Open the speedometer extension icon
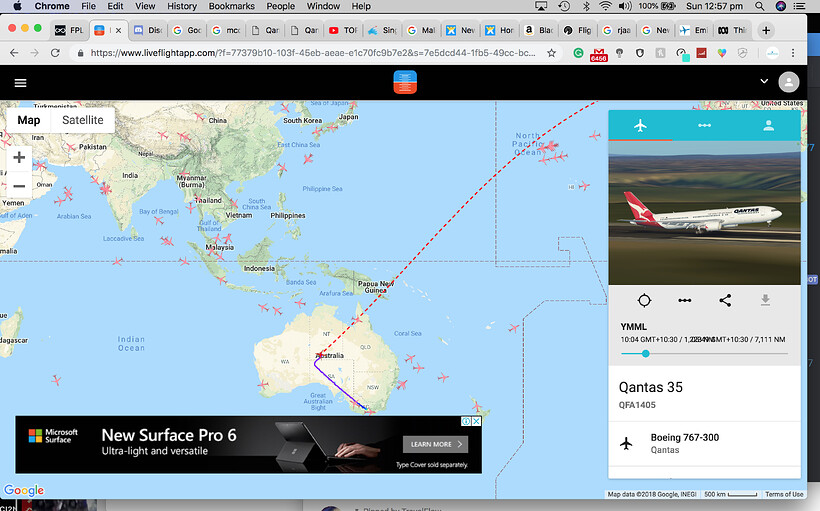 tap(682, 53)
